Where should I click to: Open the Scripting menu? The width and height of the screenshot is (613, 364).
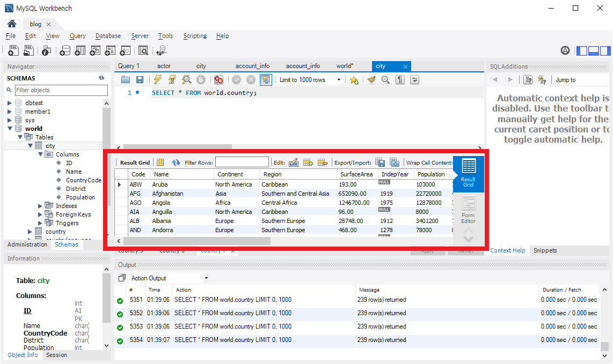click(195, 36)
